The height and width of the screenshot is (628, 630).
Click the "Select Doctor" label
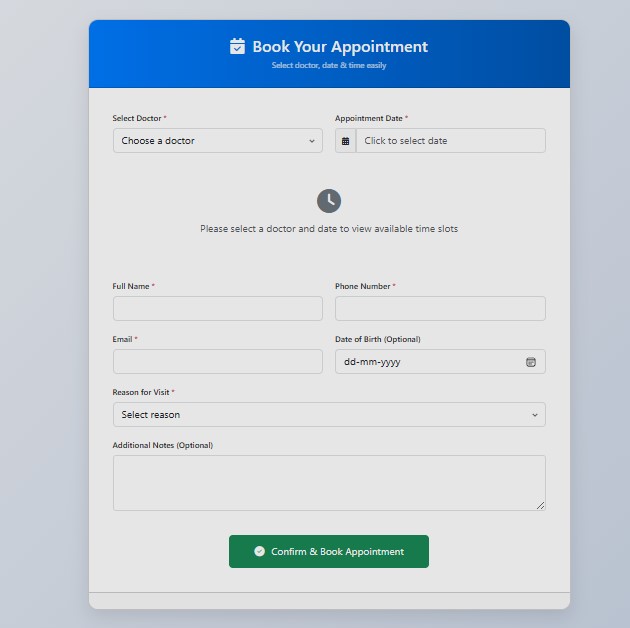pos(137,118)
